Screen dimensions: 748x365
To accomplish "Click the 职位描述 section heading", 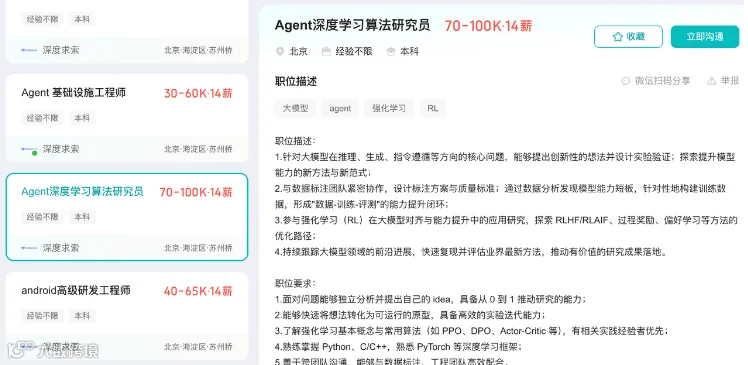I will 296,82.
